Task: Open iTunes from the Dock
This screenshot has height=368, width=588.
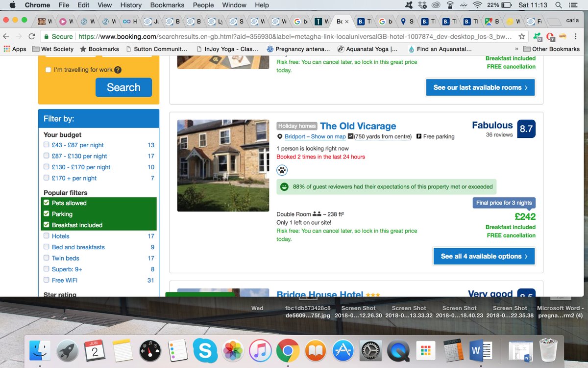Action: coord(260,351)
